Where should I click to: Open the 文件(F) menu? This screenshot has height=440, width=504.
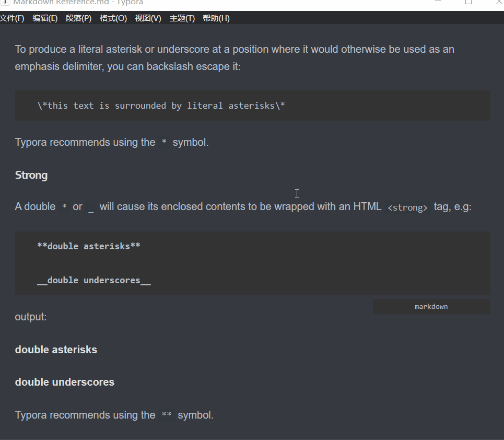[11, 18]
